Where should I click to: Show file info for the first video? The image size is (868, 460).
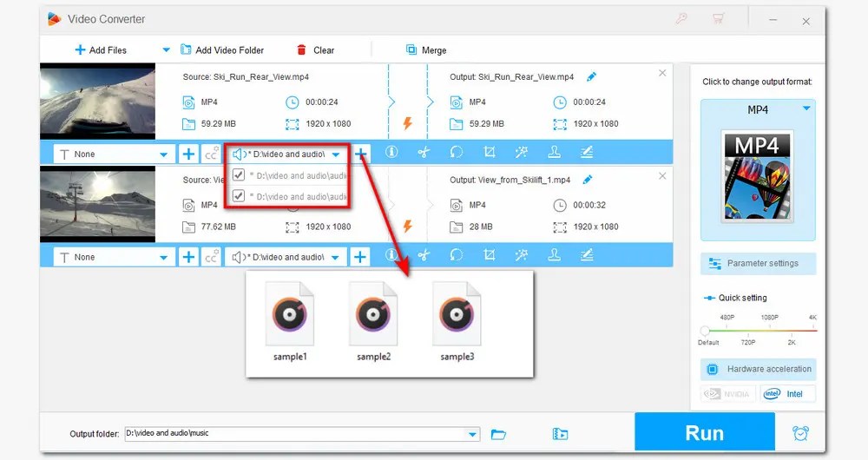click(x=391, y=151)
